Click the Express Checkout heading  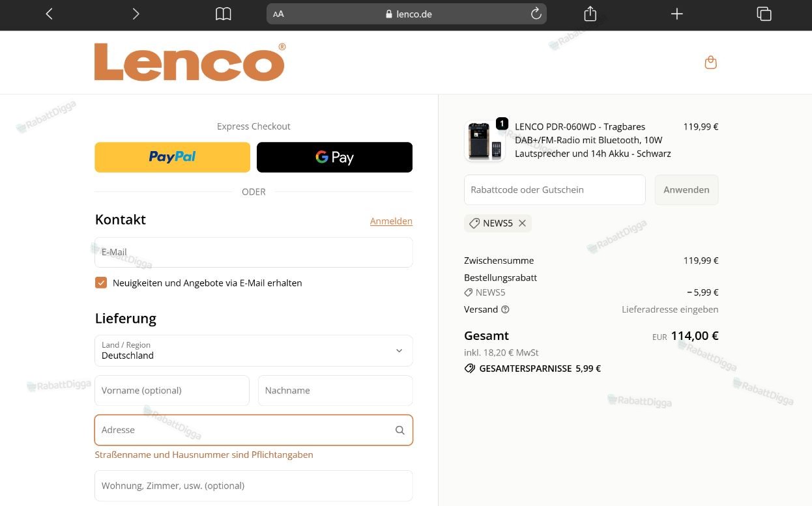[254, 126]
